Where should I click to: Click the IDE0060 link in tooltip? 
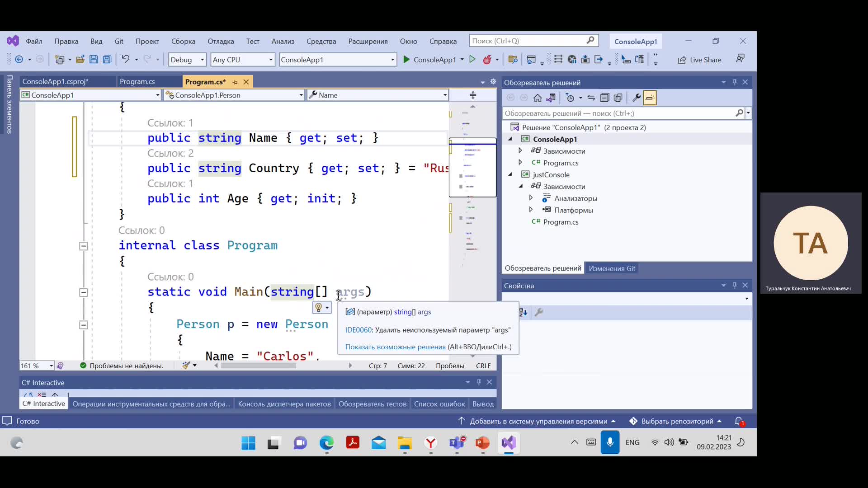coord(358,330)
